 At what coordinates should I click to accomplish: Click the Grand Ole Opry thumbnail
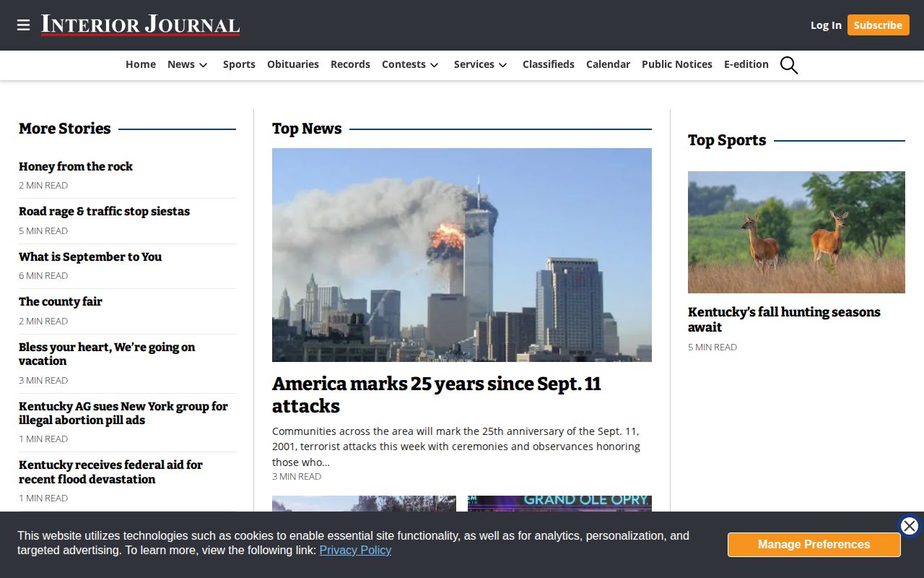tap(559, 504)
